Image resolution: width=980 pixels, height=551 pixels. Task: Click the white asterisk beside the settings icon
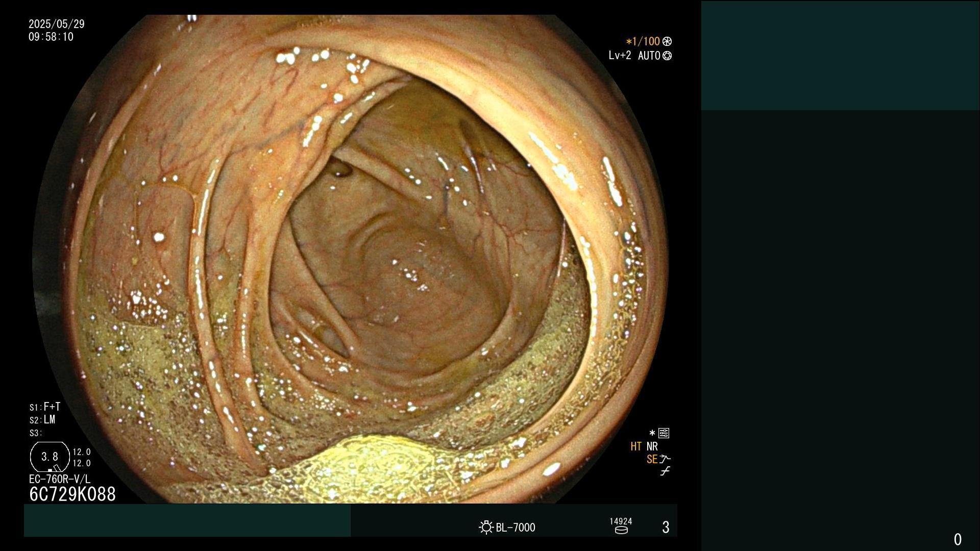click(652, 433)
